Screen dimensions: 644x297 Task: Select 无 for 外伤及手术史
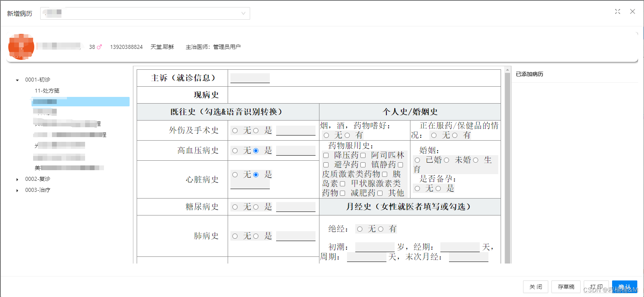tap(235, 130)
